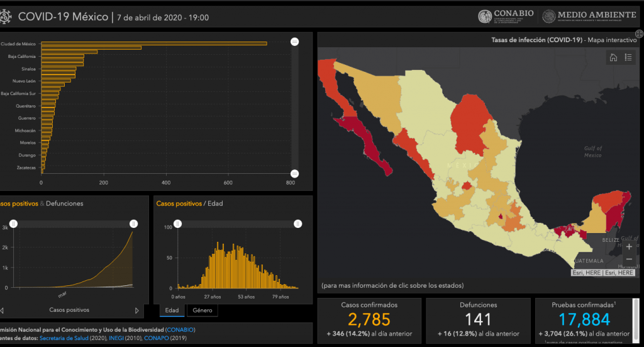This screenshot has height=347, width=644.
Task: Click top handle of states chart scrollbar
Action: click(295, 42)
